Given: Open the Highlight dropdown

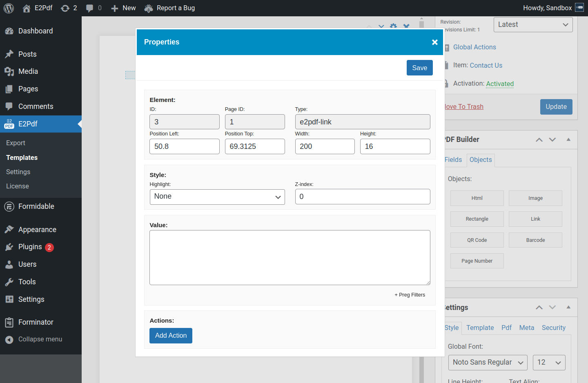Looking at the screenshot, I should [x=217, y=197].
